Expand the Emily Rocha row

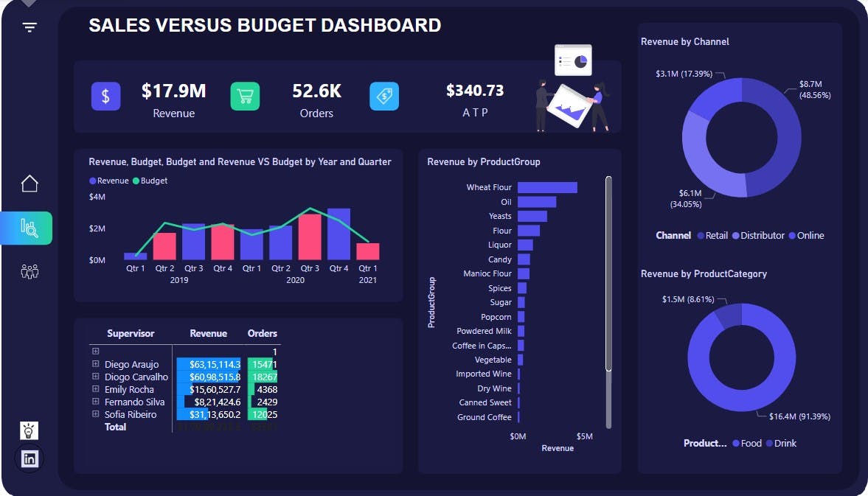coord(95,389)
